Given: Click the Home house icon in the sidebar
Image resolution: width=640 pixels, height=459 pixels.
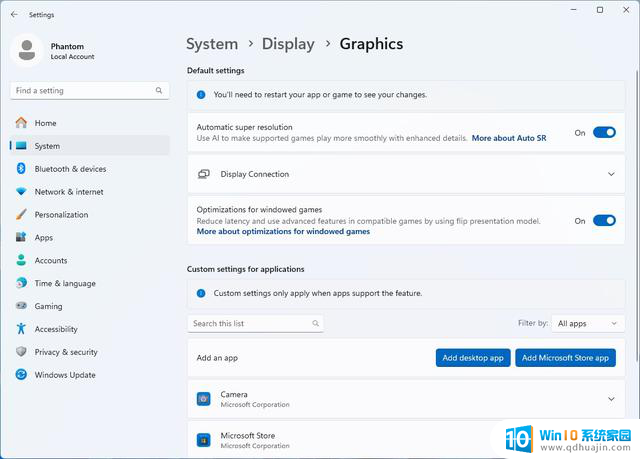Looking at the screenshot, I should click(x=21, y=122).
